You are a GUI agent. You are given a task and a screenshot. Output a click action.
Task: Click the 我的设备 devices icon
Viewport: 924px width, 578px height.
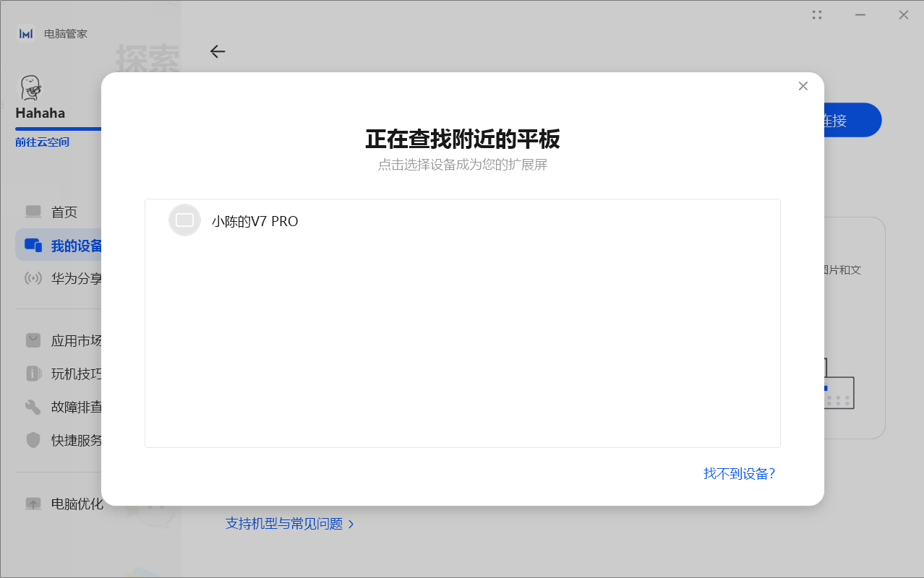click(33, 246)
